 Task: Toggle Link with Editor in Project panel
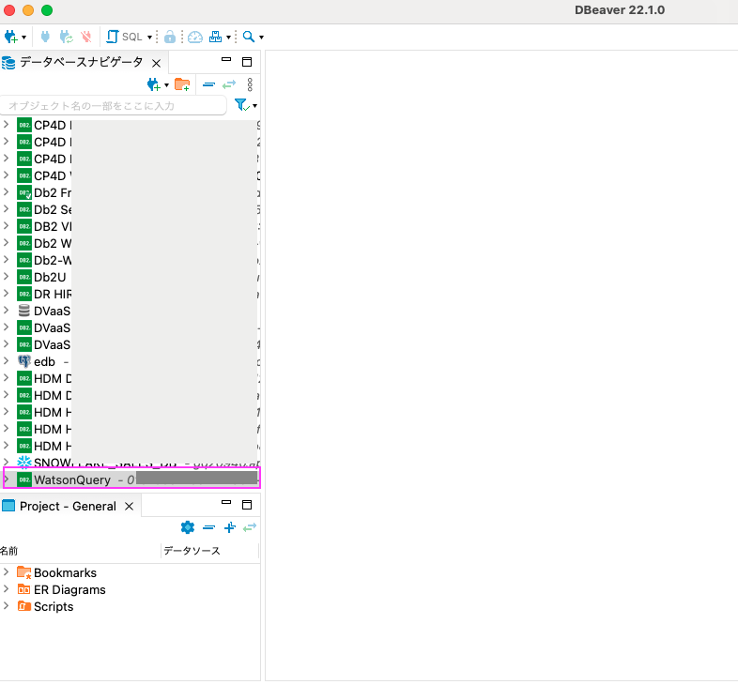(250, 527)
